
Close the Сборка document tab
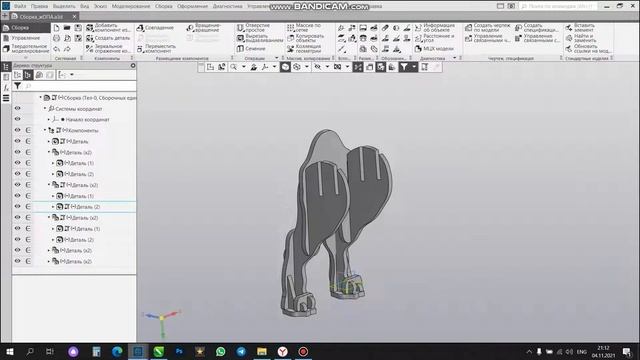(x=74, y=16)
